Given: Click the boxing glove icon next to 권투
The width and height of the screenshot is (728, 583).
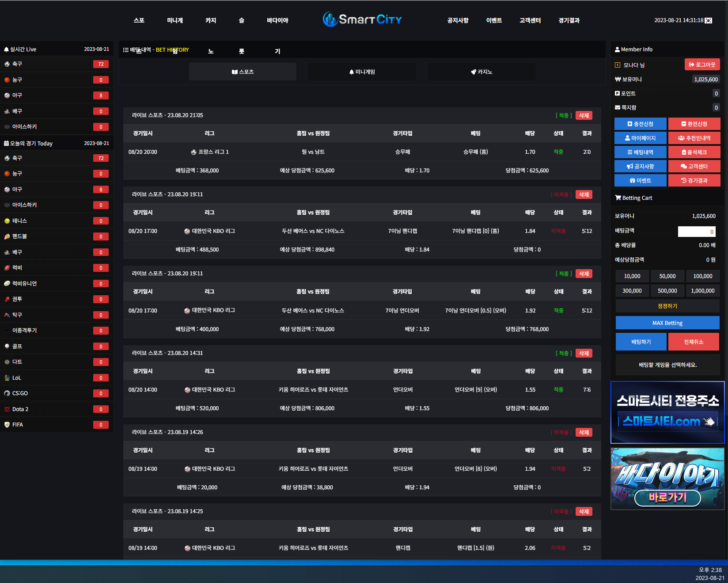Looking at the screenshot, I should 7,299.
